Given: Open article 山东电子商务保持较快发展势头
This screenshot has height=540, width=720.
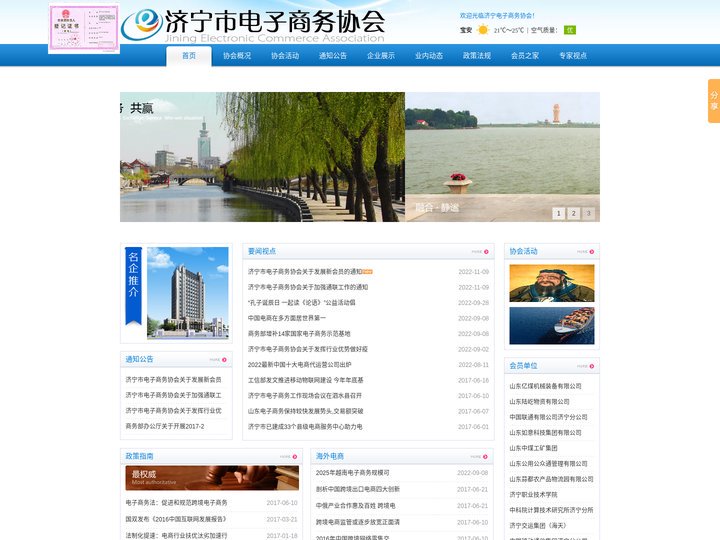Looking at the screenshot, I should 305,411.
